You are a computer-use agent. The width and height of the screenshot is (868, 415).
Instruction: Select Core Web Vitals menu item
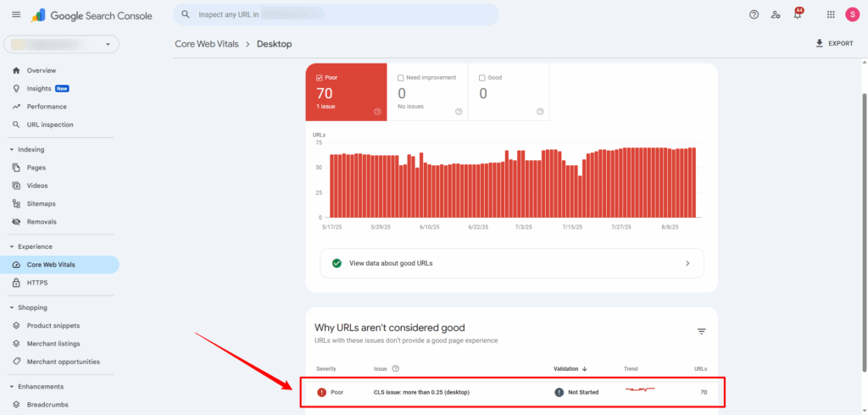pos(60,264)
